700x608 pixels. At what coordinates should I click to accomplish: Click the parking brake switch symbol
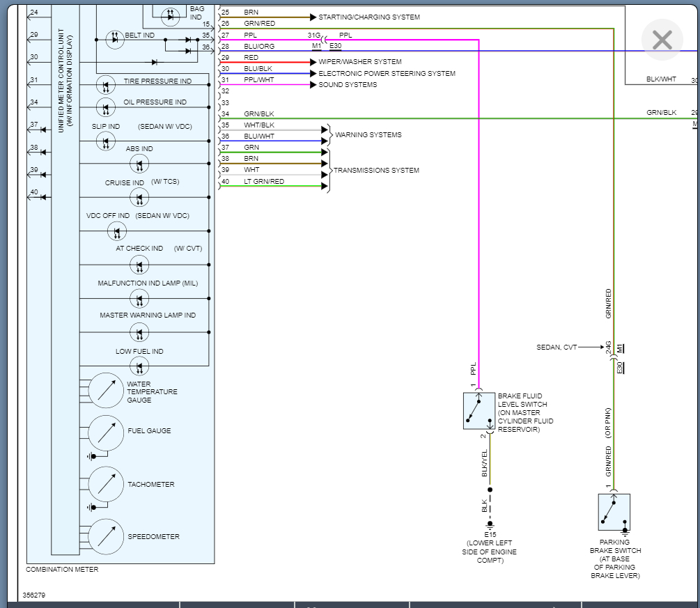pos(614,512)
